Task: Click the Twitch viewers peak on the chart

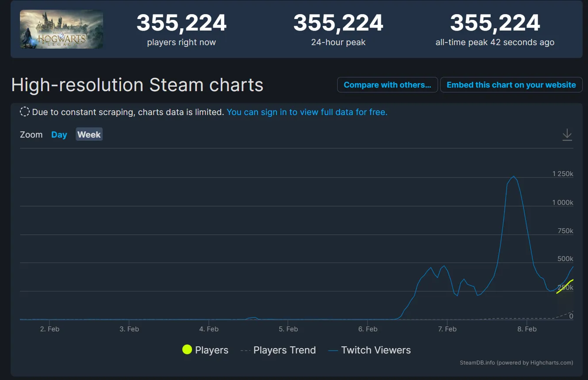Action: (513, 177)
